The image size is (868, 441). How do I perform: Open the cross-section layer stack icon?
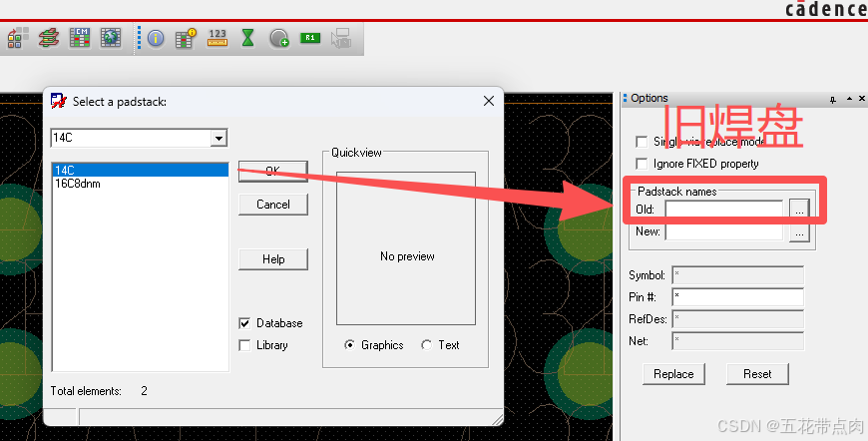point(49,38)
